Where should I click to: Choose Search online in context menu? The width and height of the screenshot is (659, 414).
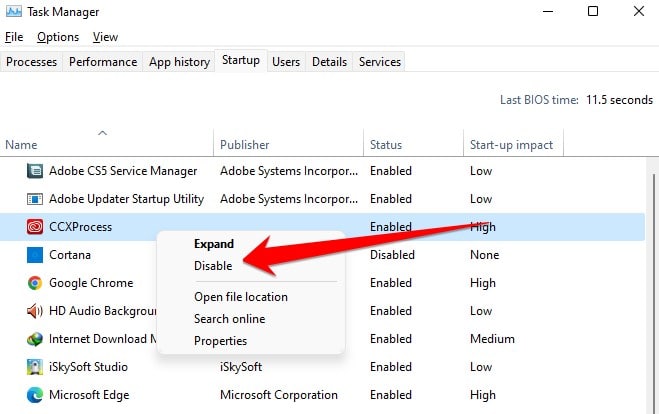point(229,319)
